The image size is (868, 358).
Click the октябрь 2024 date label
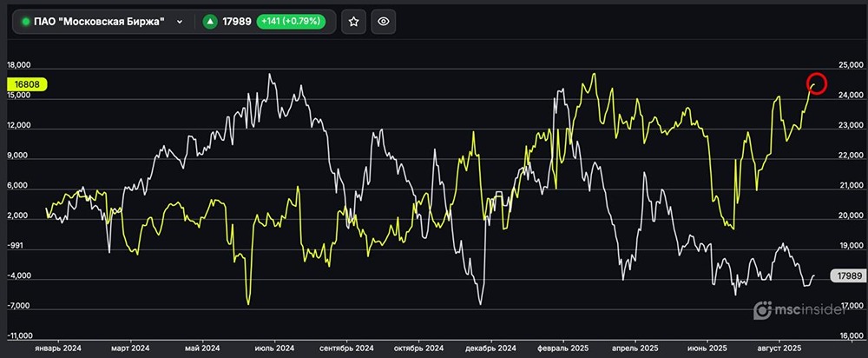point(418,348)
